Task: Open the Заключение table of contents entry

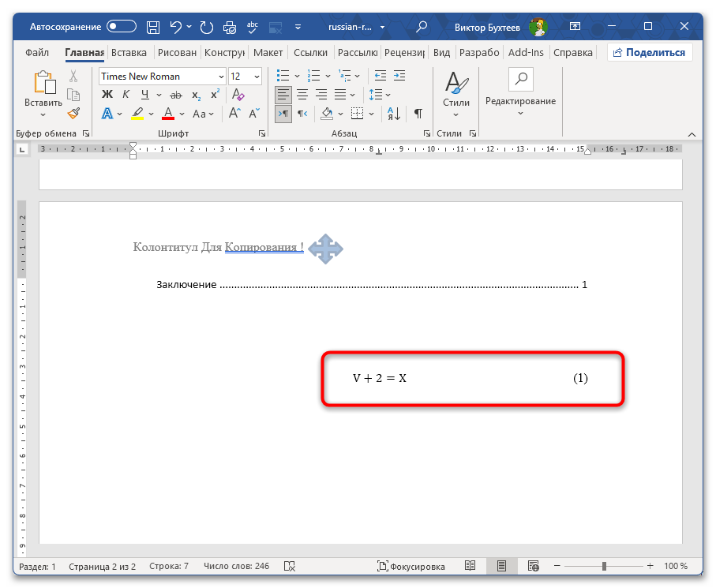Action: [x=372, y=285]
